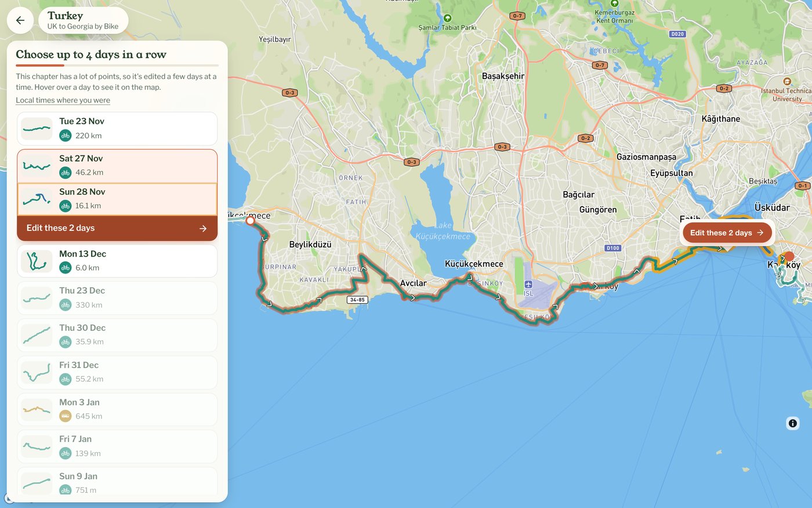Click the Thu 30 Dec day card

click(x=117, y=336)
